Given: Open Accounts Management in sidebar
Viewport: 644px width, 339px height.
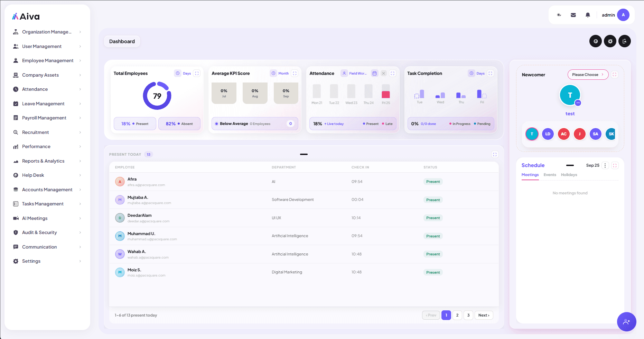Looking at the screenshot, I should click(47, 190).
